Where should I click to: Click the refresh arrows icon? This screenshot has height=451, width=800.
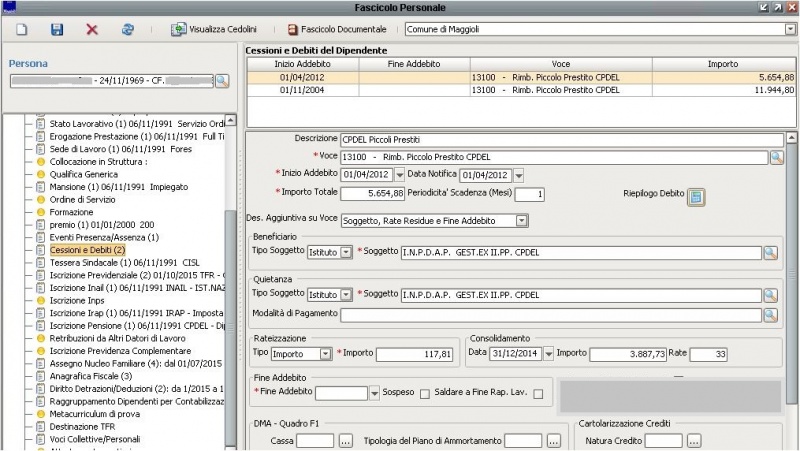pos(127,30)
